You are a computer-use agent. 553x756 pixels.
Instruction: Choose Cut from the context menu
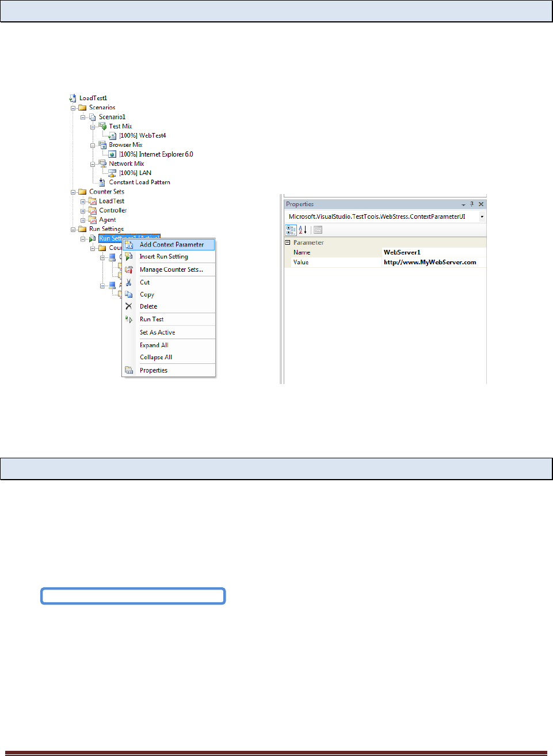(x=169, y=282)
